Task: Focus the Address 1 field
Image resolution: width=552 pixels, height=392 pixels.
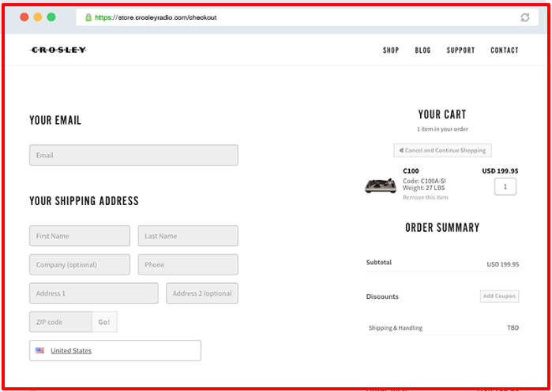Action: 94,293
